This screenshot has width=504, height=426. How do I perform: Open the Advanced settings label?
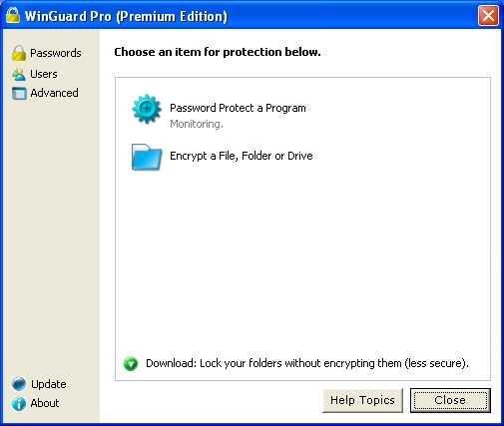coord(54,93)
